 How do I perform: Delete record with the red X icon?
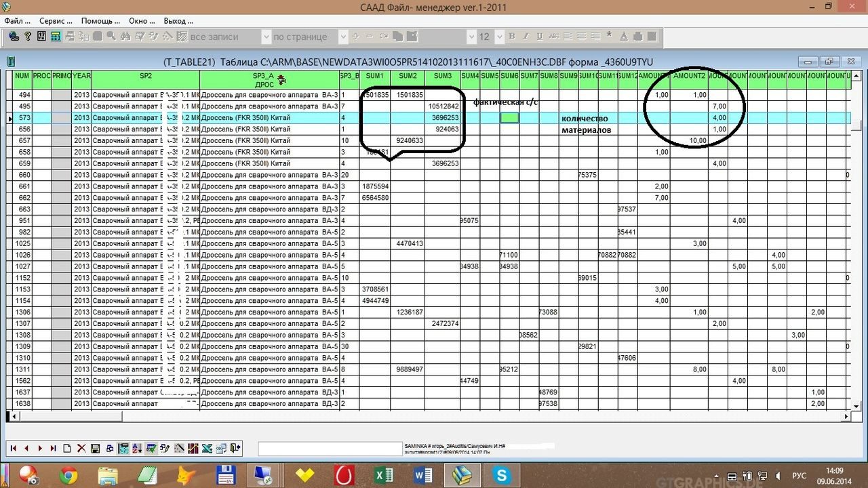[x=81, y=448]
